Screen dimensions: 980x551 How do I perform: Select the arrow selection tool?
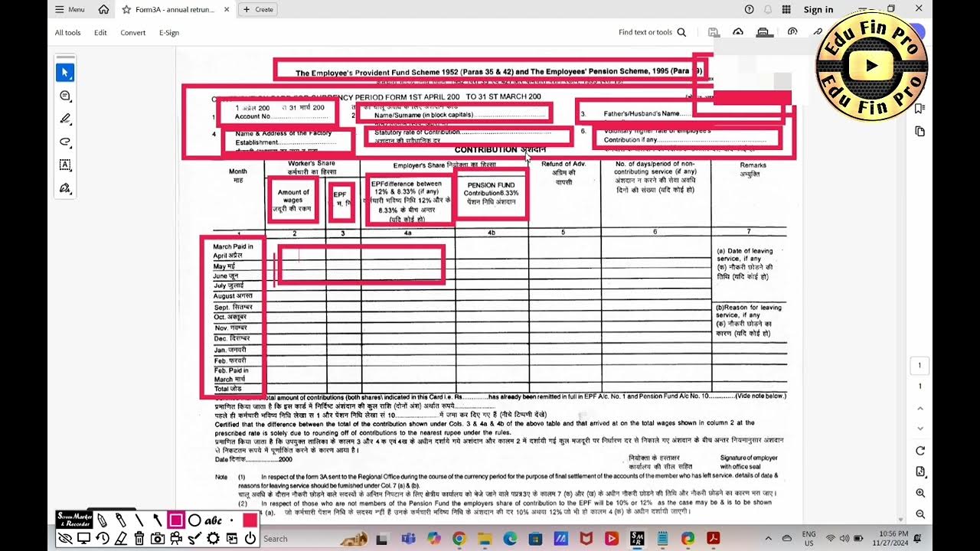click(x=65, y=72)
